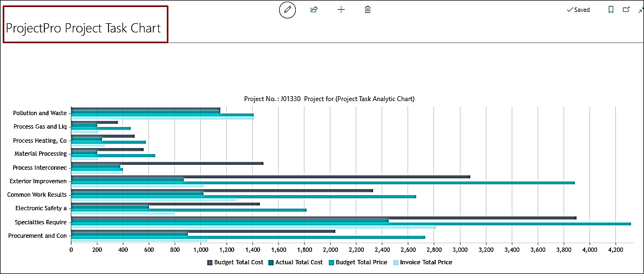The image size is (644, 274).
Task: Toggle Invoice Total Price legend swatch
Action: point(396,262)
